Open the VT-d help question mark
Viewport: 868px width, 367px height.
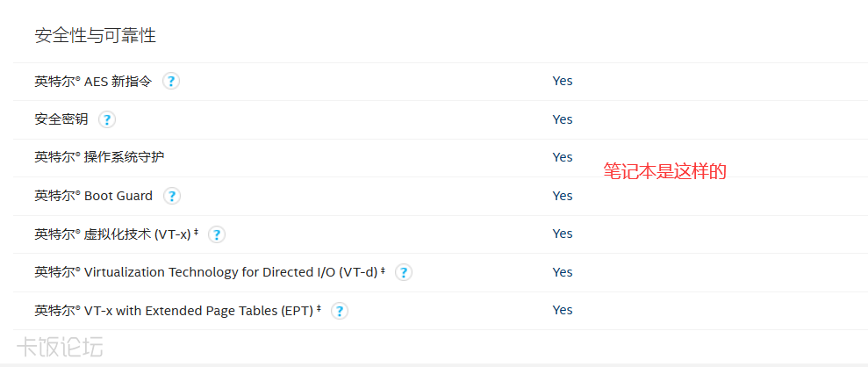coord(404,272)
